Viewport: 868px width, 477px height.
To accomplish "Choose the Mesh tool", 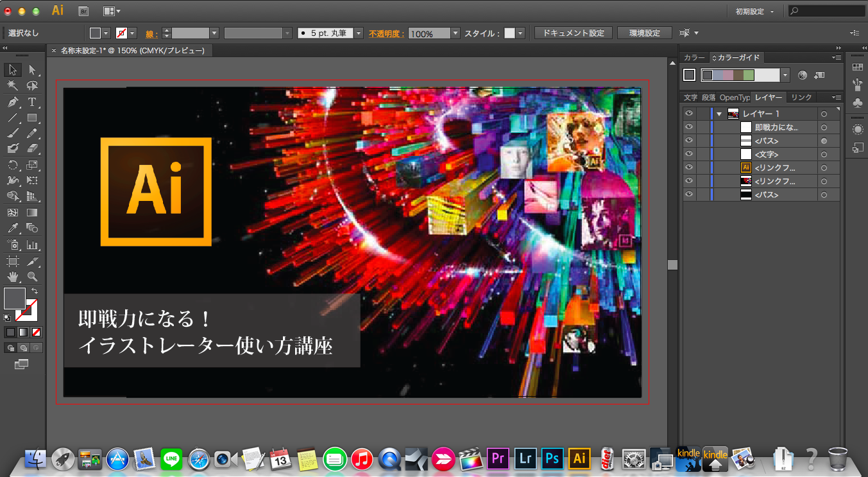I will click(x=13, y=212).
